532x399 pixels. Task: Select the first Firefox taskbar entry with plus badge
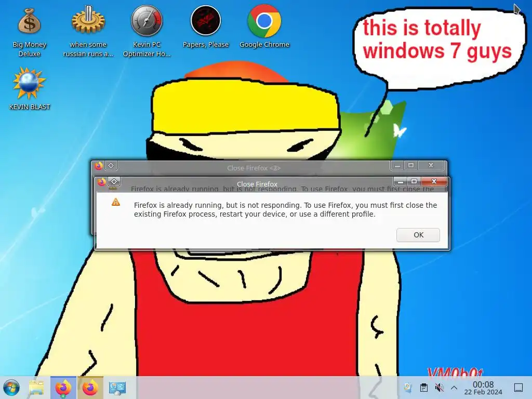point(63,388)
